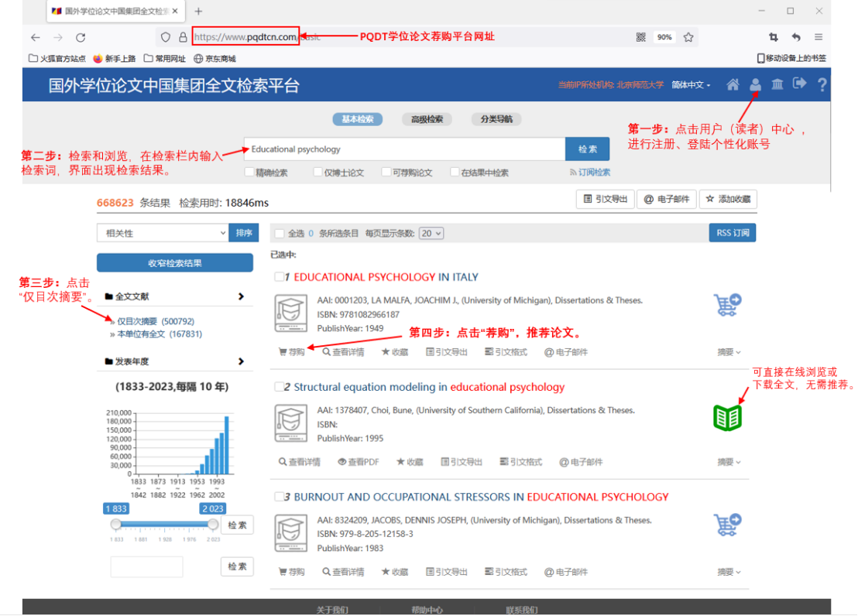
Task: Click year slider left handle at 1833
Action: tap(116, 524)
